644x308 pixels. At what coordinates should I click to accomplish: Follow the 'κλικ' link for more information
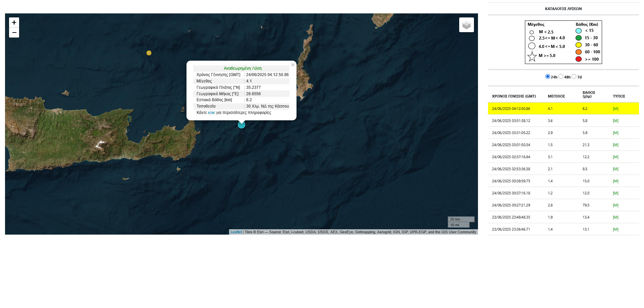(211, 113)
